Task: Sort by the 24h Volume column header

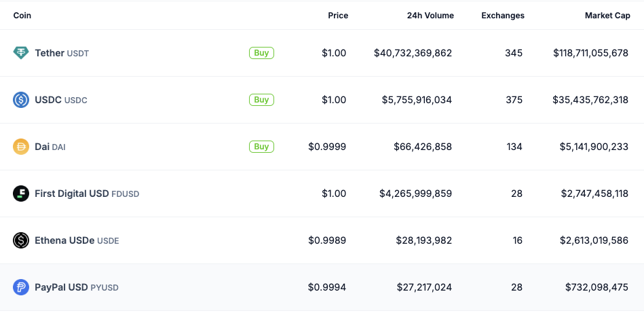Action: coord(430,16)
